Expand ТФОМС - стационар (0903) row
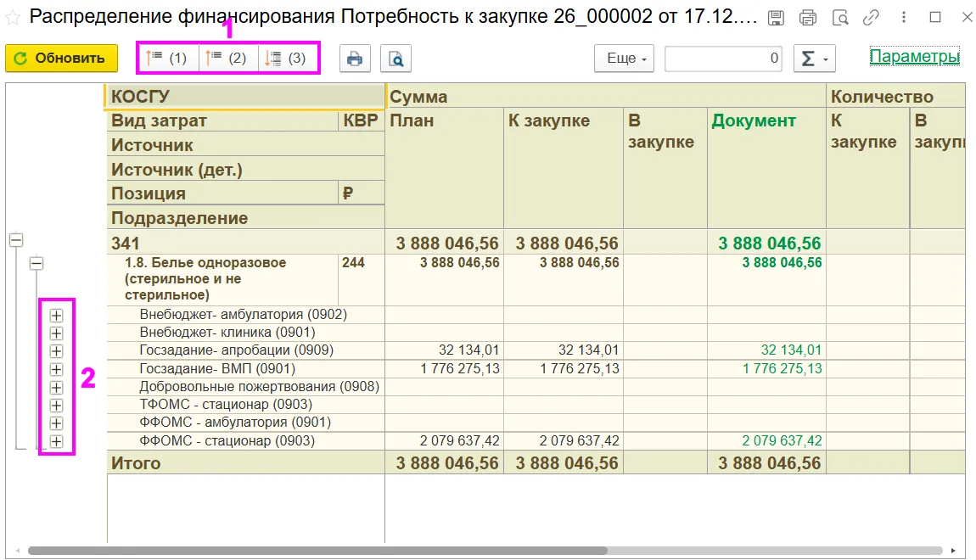 point(56,406)
